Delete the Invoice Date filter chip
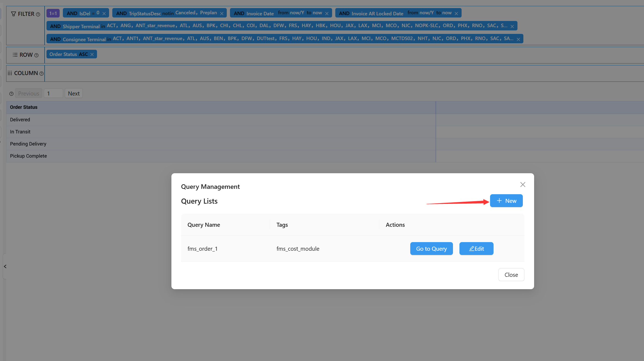The image size is (644, 361). click(327, 13)
